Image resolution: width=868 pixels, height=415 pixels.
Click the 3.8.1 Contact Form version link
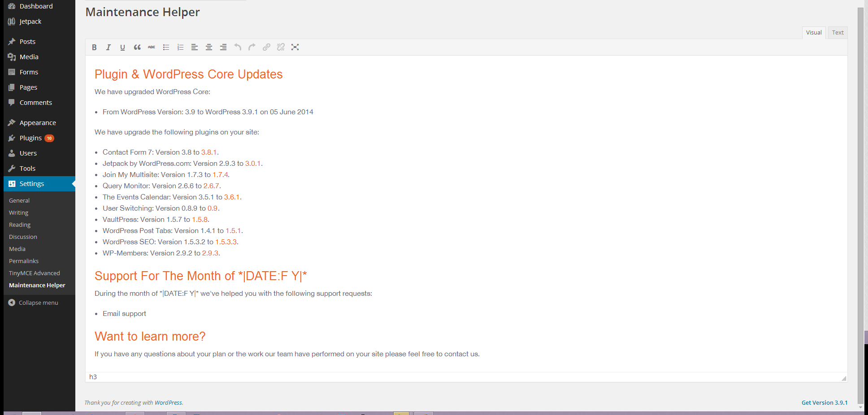(209, 152)
